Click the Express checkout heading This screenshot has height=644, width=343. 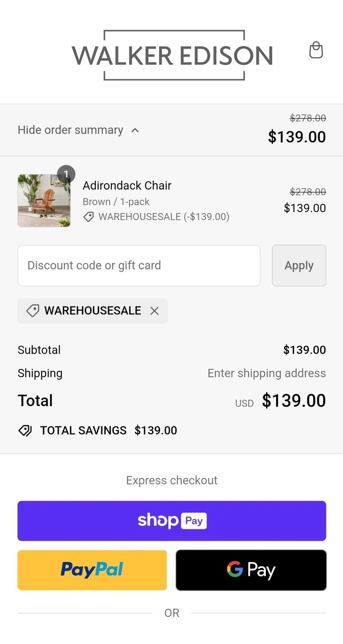[171, 480]
